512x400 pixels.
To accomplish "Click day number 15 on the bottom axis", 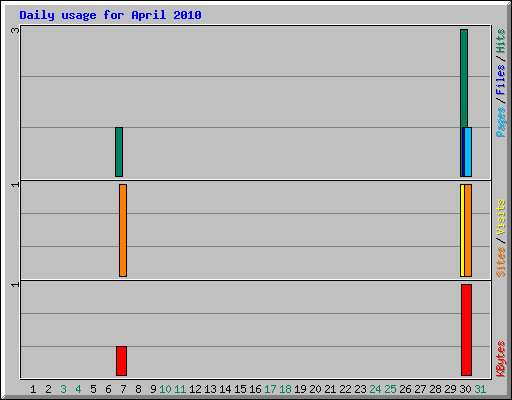I will pos(240,389).
